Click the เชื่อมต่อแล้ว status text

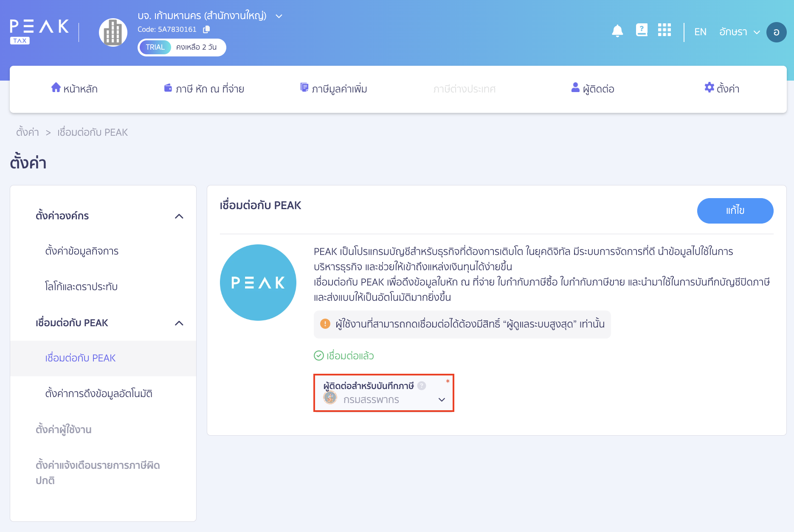pos(350,356)
